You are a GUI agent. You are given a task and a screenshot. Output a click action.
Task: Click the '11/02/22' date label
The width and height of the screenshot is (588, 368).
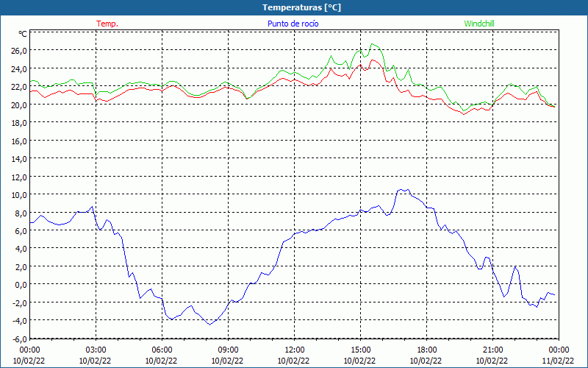click(558, 361)
